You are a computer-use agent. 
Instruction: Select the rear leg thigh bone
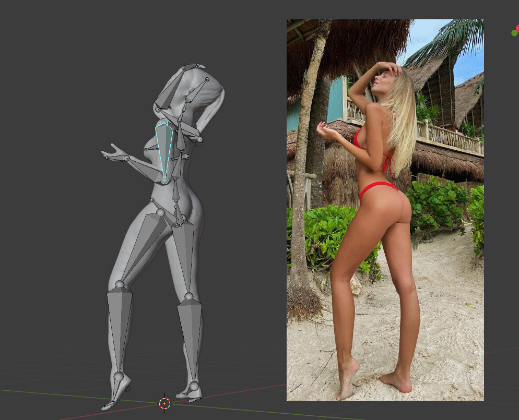[184, 258]
